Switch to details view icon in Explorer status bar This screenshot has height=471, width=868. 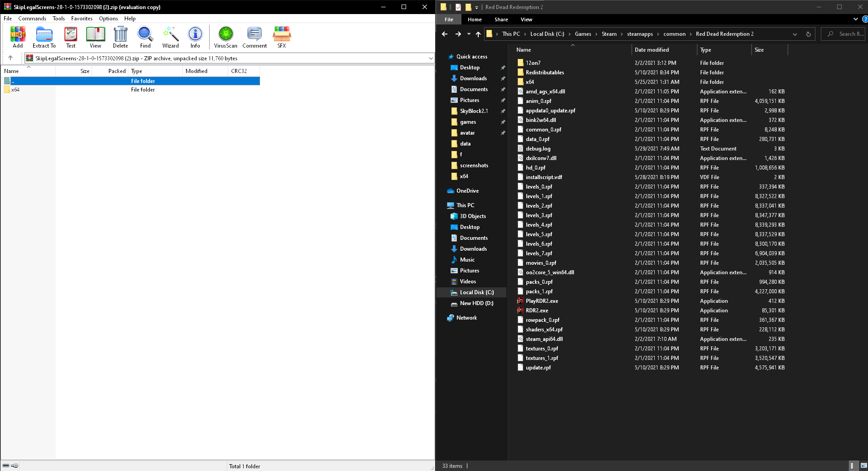pyautogui.click(x=853, y=466)
